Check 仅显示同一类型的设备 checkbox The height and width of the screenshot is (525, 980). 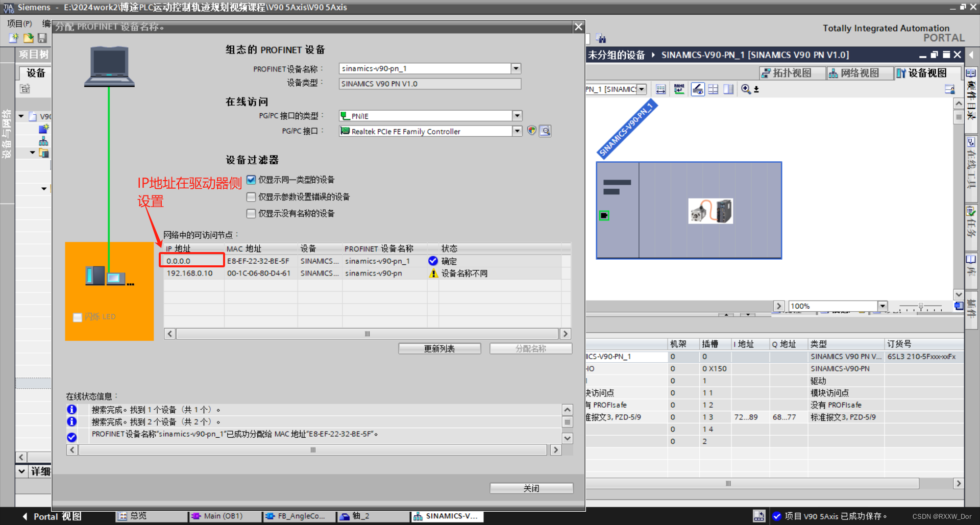pyautogui.click(x=251, y=180)
